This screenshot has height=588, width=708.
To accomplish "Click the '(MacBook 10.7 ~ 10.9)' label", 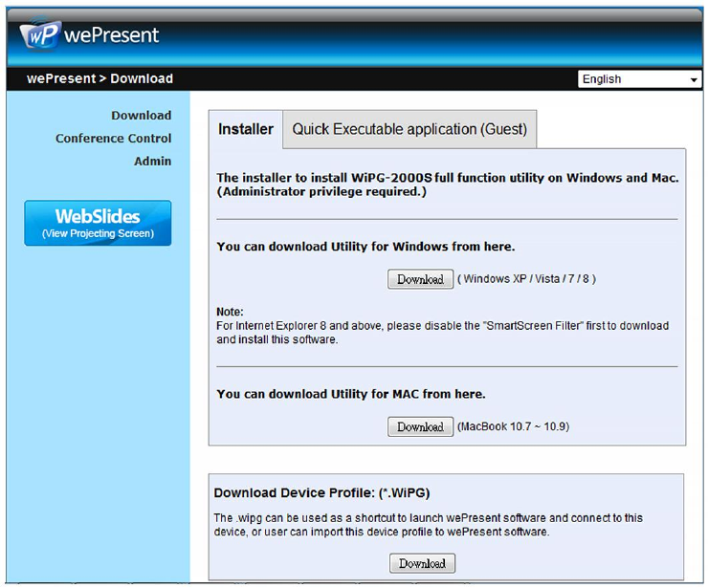I will point(514,427).
